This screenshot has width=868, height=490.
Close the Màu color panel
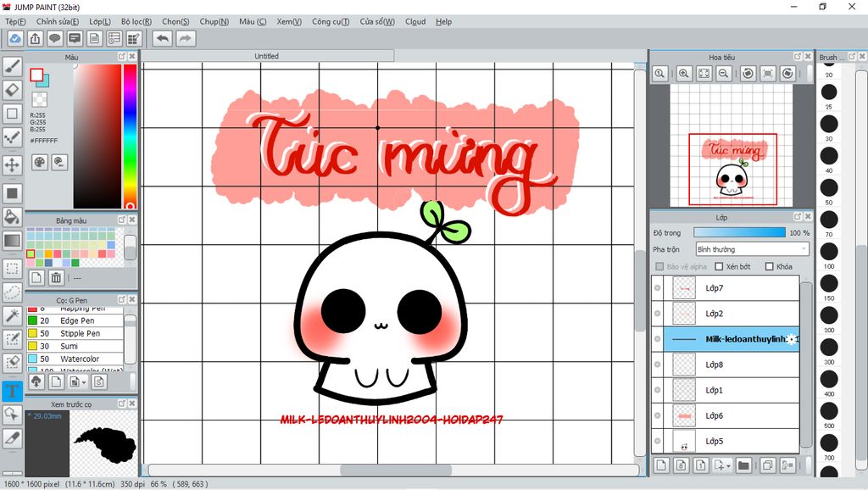coord(132,57)
